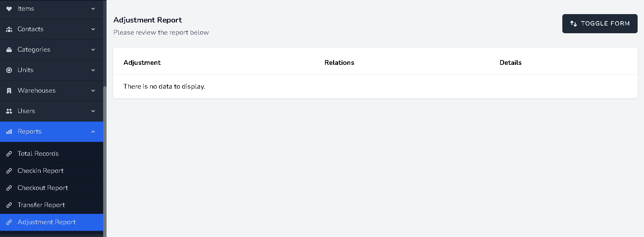Open the Checkin Report
The width and height of the screenshot is (644, 237).
point(40,171)
